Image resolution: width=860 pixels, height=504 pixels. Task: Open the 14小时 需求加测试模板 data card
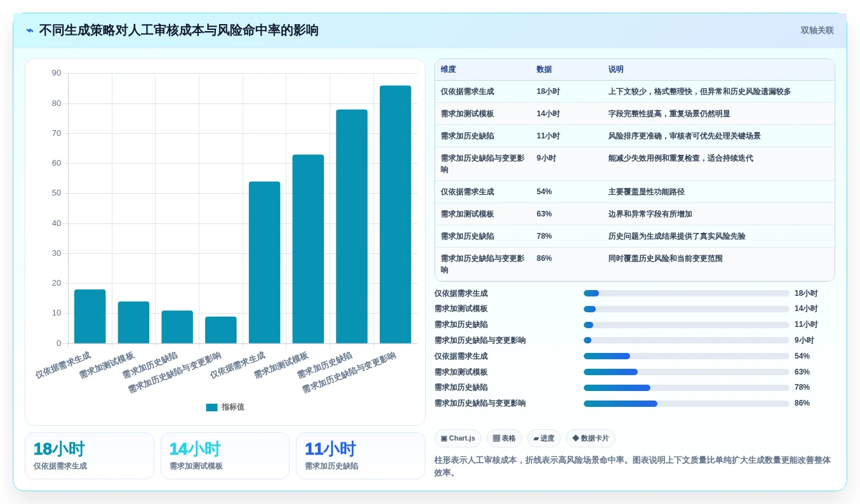pos(225,456)
